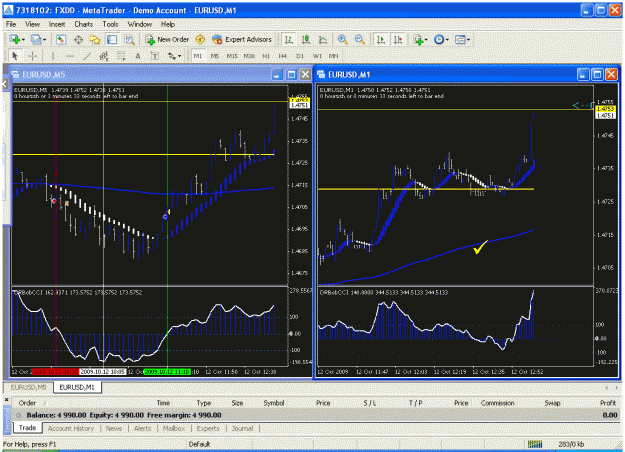The height and width of the screenshot is (452, 625).
Task: Open the Window menu
Action: (140, 24)
